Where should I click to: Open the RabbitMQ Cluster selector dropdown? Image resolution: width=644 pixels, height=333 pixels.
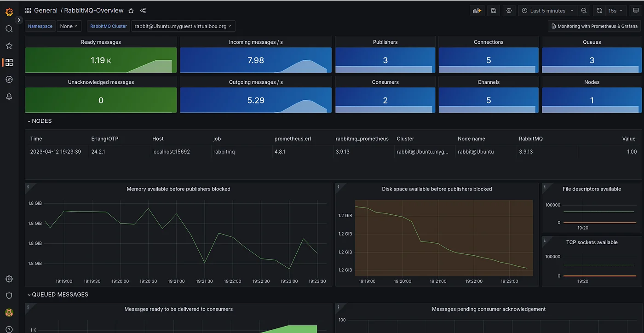click(x=184, y=26)
